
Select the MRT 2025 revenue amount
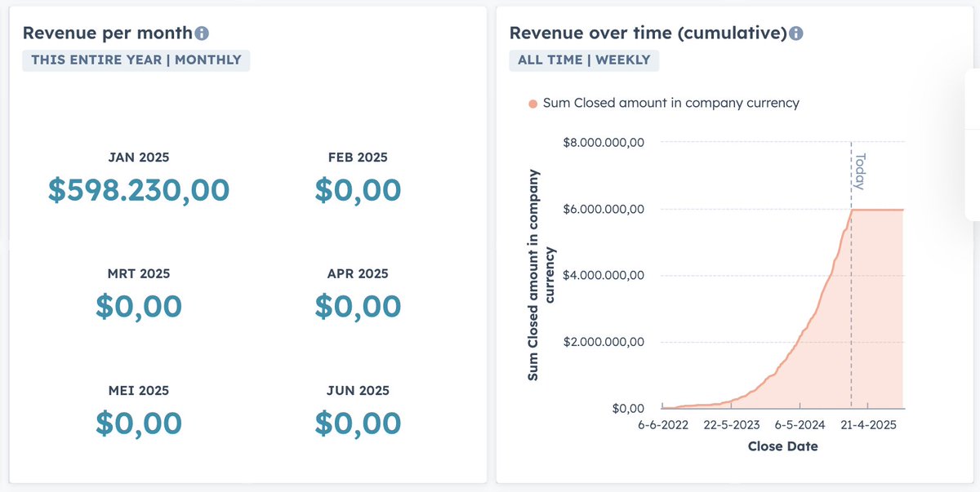139,306
